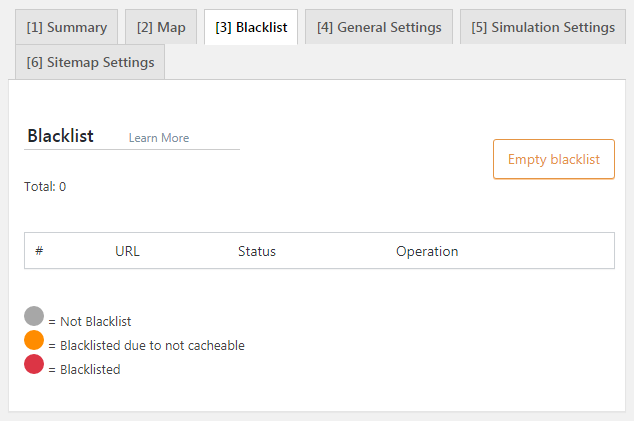Follow the Learn More link
634x421 pixels.
tap(159, 138)
